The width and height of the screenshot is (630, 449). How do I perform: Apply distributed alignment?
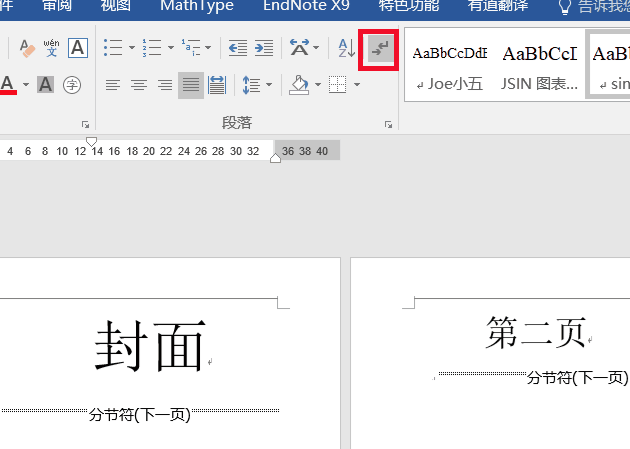217,85
